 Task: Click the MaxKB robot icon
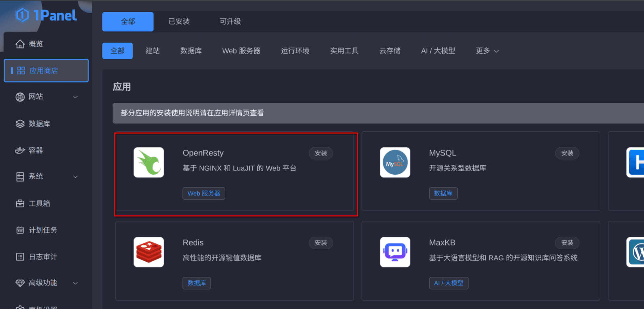[395, 252]
